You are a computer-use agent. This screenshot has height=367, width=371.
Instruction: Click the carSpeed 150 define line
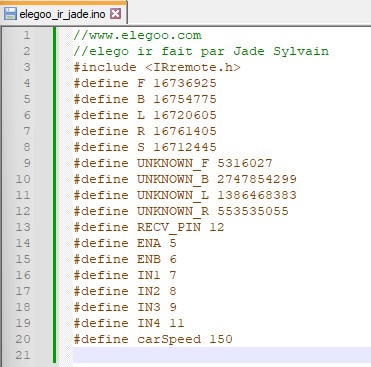153,339
